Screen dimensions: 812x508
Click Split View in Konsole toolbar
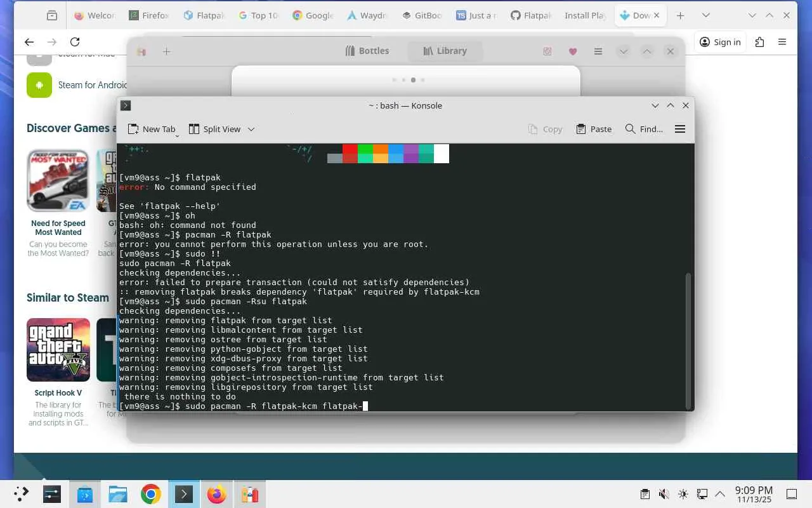point(215,129)
